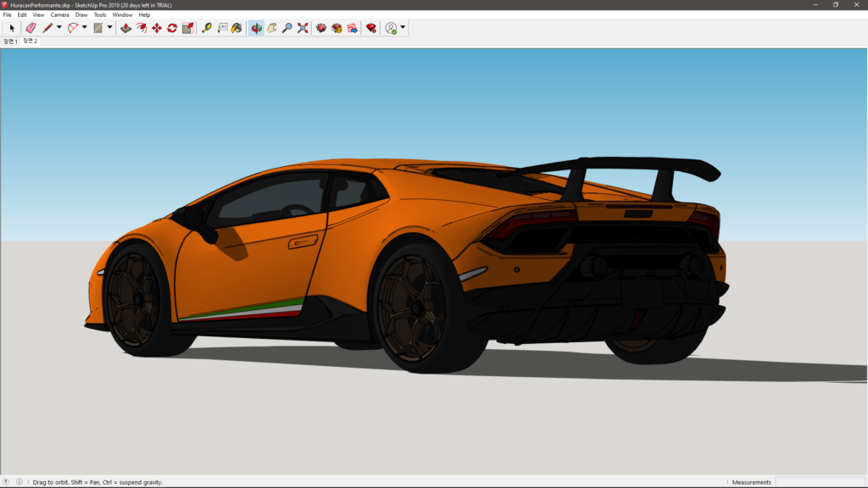Activate the Paint Bucket tool
The image size is (868, 488).
pos(236,28)
